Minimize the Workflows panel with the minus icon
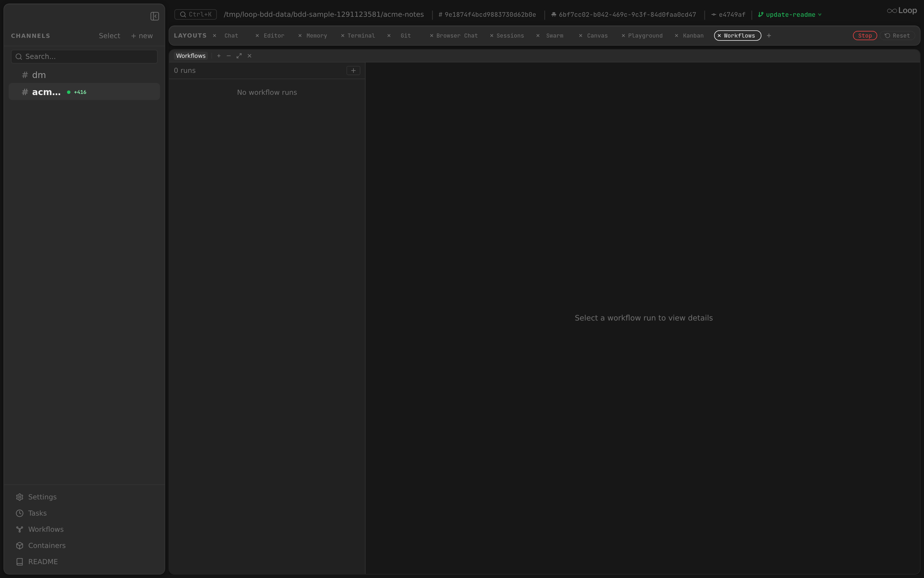924x578 pixels. coord(229,56)
